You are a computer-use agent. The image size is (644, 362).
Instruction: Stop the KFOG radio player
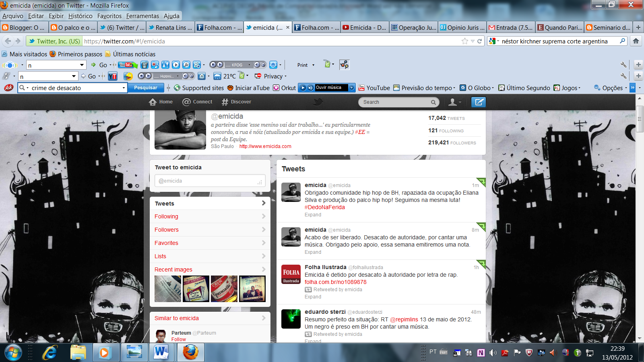point(213,65)
